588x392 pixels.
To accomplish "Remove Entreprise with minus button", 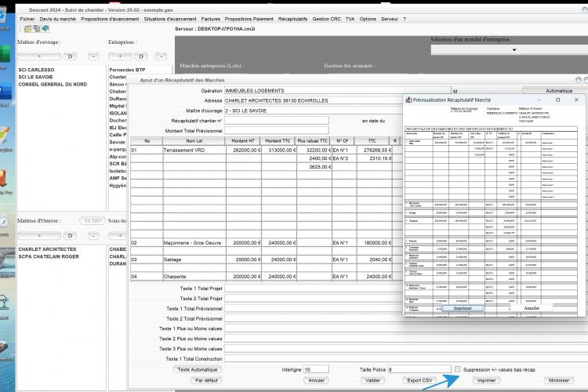I will pos(161,56).
